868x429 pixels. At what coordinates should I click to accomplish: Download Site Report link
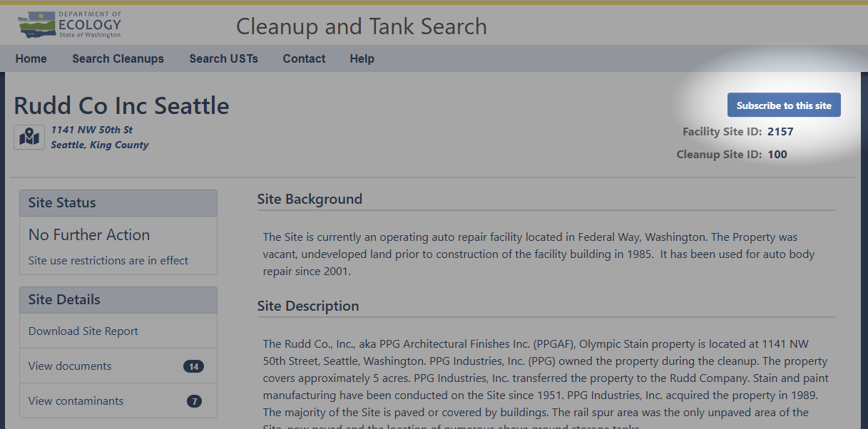(83, 331)
